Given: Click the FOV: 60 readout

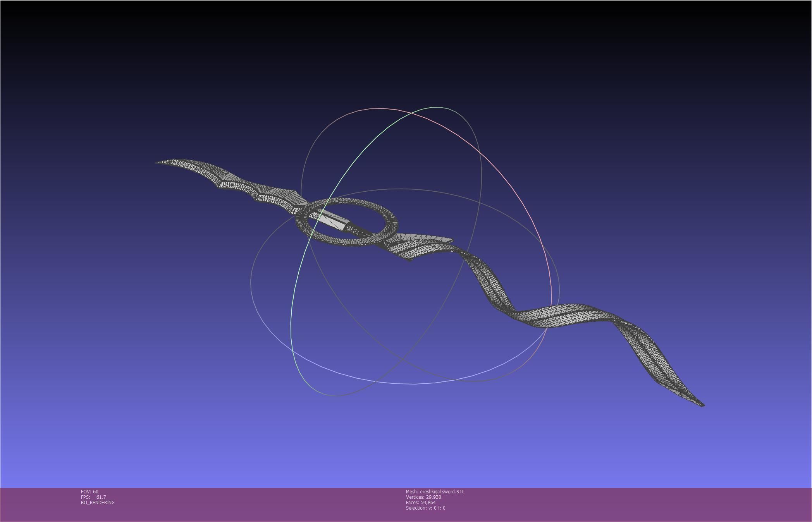Looking at the screenshot, I should (89, 492).
